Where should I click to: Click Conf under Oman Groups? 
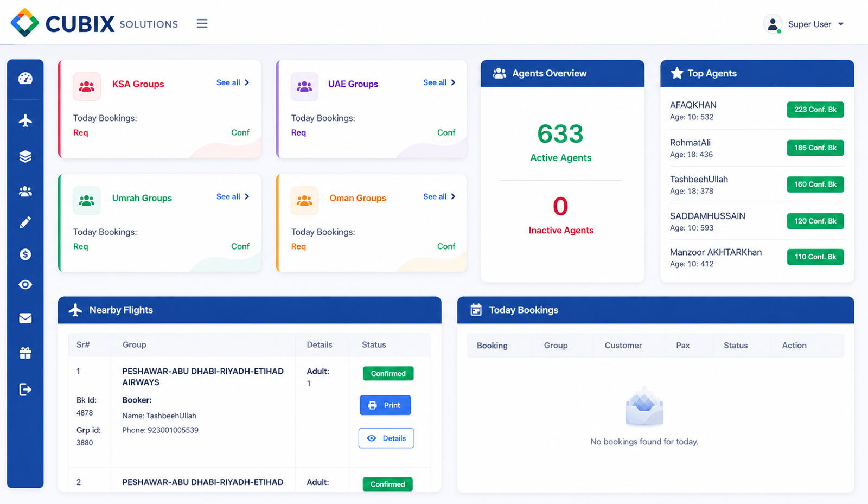tap(446, 246)
